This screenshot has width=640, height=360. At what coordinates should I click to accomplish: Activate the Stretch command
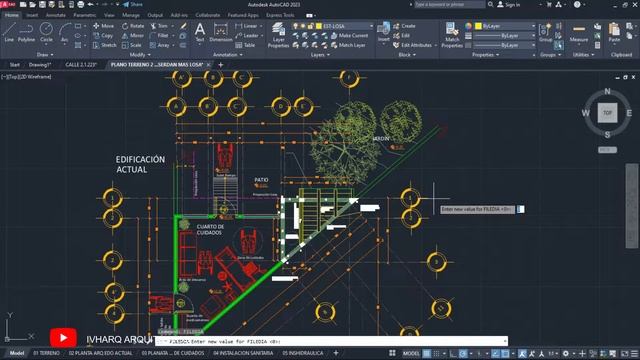(104, 45)
